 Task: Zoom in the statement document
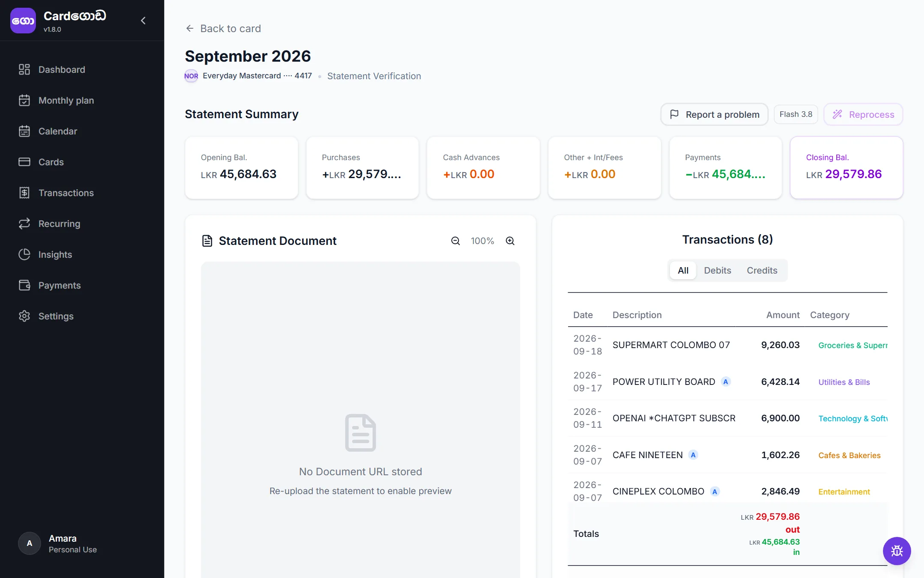tap(510, 241)
